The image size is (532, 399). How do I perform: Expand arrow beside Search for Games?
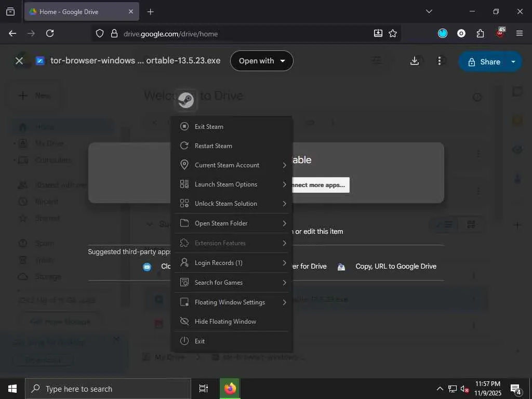pos(284,283)
